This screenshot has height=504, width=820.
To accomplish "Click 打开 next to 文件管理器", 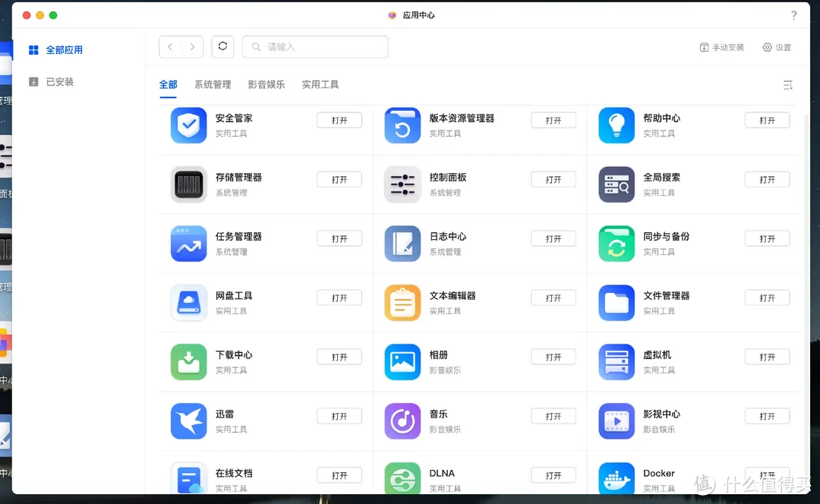I will click(767, 298).
